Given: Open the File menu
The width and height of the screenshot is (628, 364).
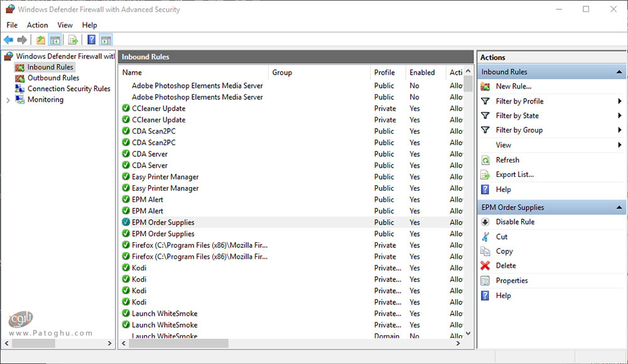Looking at the screenshot, I should point(12,25).
